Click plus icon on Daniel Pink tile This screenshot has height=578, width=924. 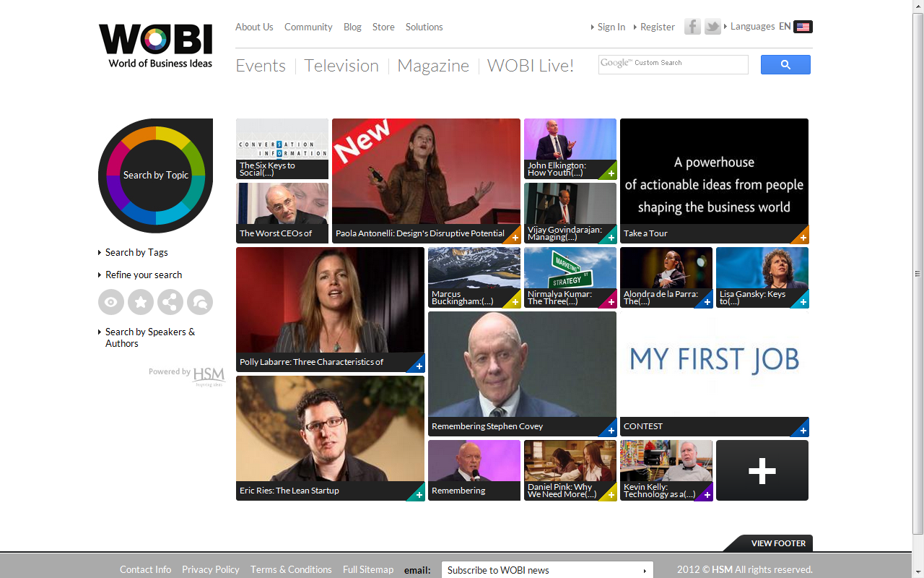point(611,495)
